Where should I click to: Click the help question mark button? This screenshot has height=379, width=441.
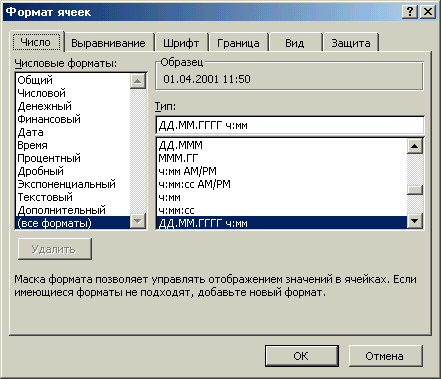pos(410,12)
